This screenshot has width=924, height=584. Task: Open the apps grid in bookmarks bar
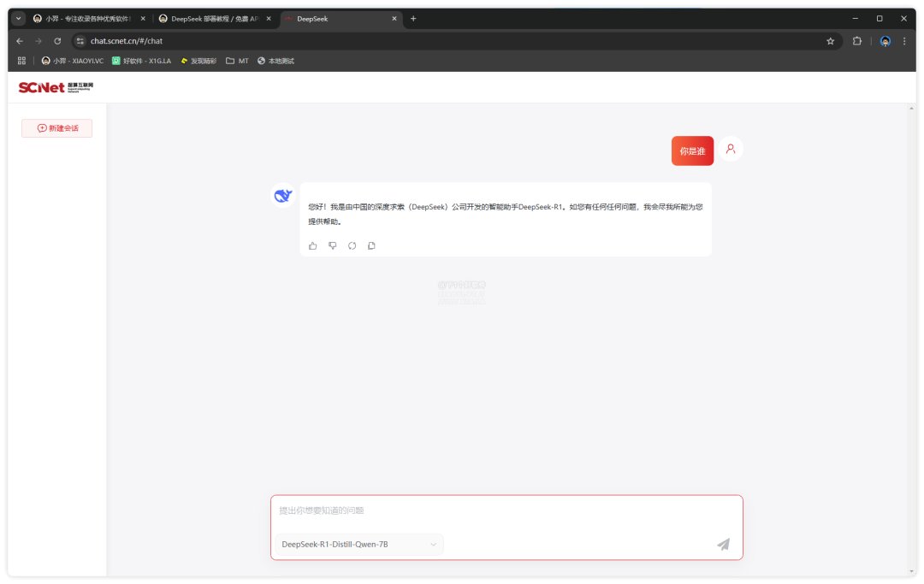click(21, 62)
